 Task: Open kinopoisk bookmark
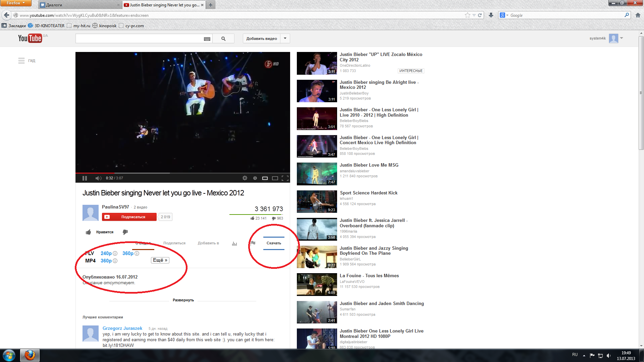coord(105,26)
